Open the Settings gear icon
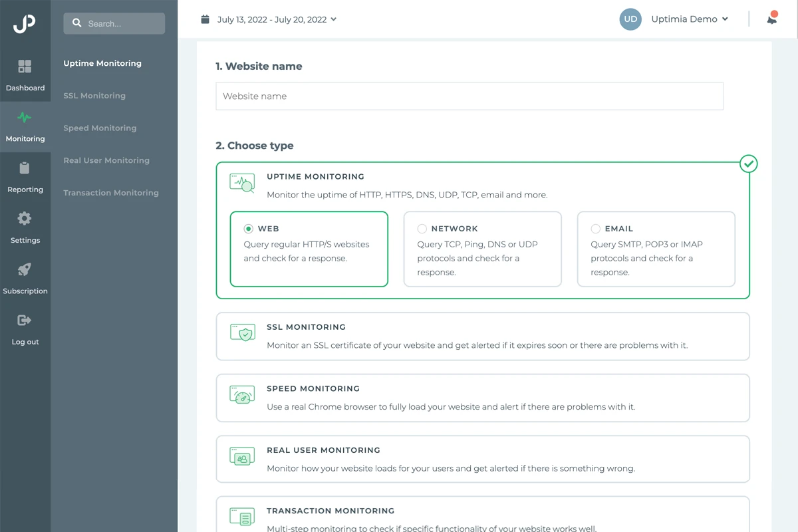Viewport: 798px width, 532px height. click(x=25, y=219)
